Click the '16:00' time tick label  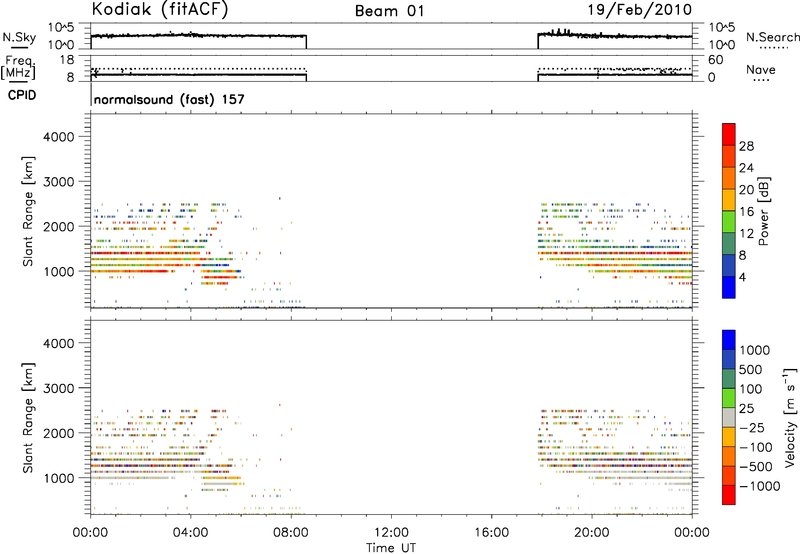point(491,533)
